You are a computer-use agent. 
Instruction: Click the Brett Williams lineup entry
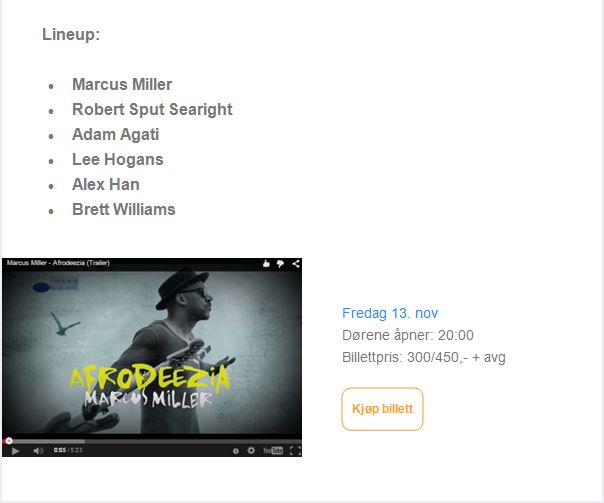pyautogui.click(x=124, y=210)
